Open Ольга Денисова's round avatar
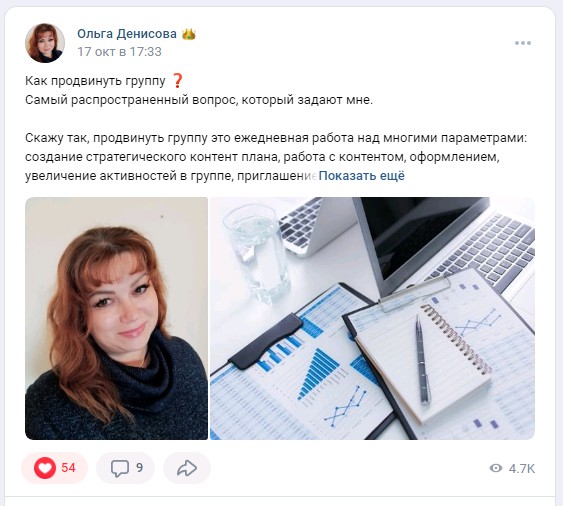 pos(45,43)
